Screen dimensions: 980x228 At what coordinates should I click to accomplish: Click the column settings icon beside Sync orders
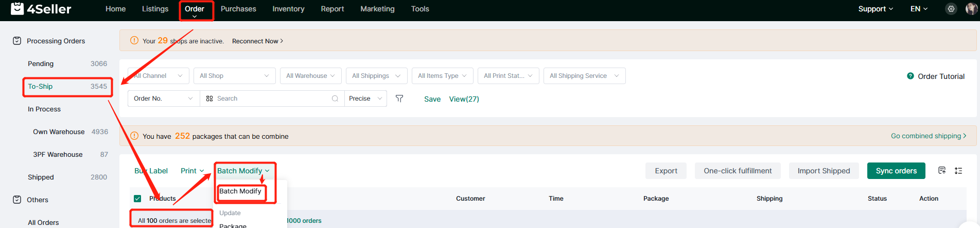point(941,171)
